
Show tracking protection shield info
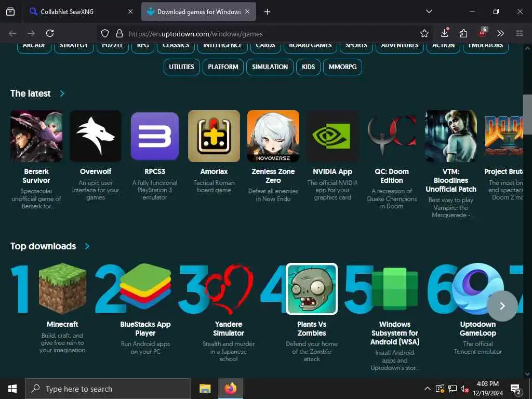pos(105,33)
